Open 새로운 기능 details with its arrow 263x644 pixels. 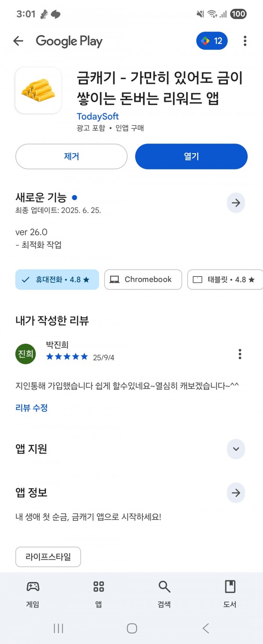236,203
